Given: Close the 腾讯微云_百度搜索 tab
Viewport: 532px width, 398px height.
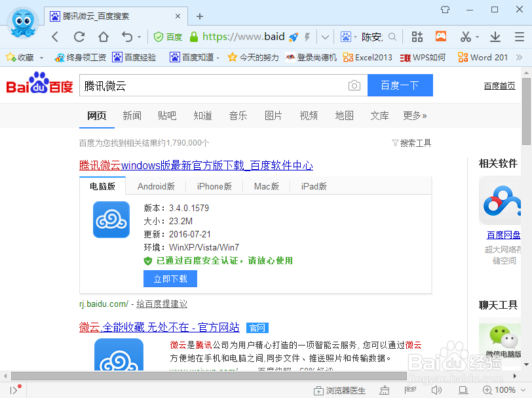Looking at the screenshot, I should tap(178, 16).
